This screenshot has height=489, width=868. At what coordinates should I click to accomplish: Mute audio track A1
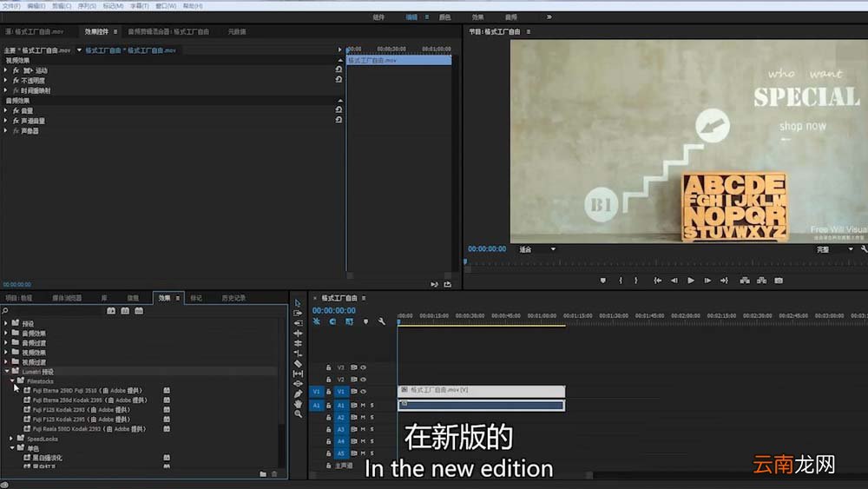pos(363,406)
